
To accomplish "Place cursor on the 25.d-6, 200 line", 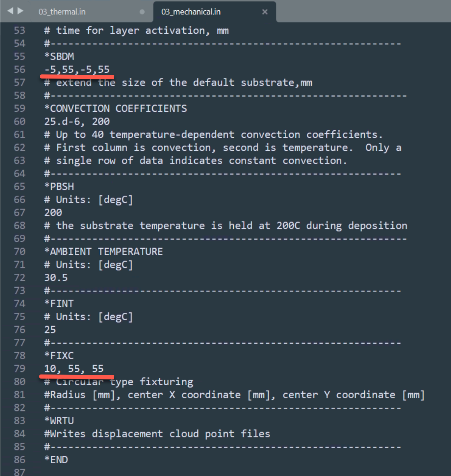I will click(77, 122).
